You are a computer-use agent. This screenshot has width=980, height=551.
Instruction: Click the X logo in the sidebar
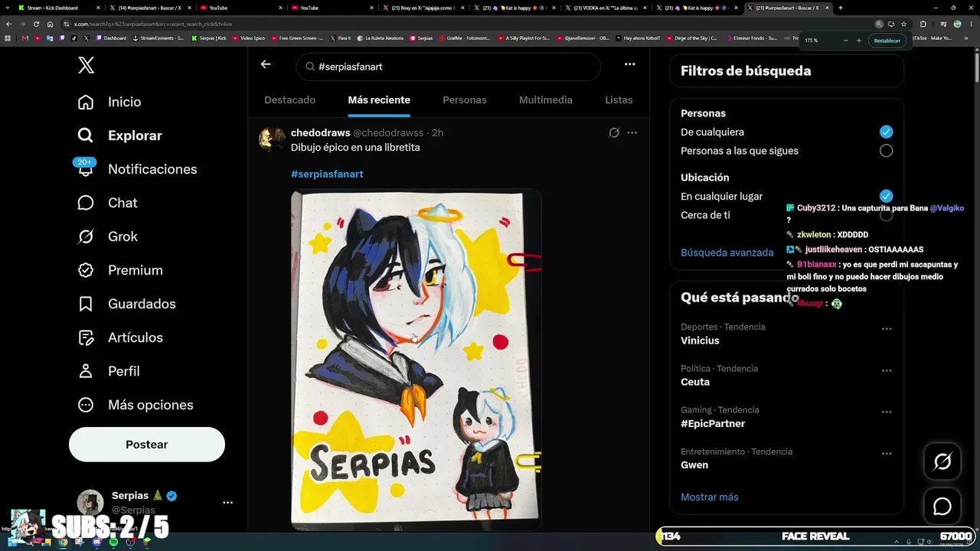86,65
